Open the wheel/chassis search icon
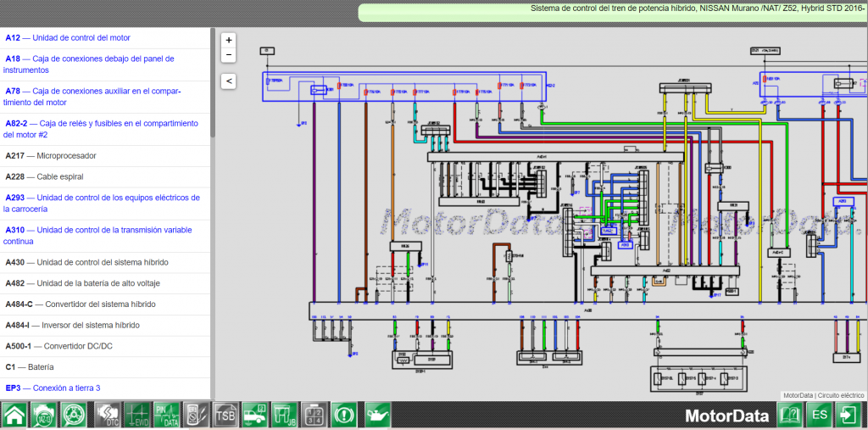Viewport: 868px width, 430px height. click(75, 415)
